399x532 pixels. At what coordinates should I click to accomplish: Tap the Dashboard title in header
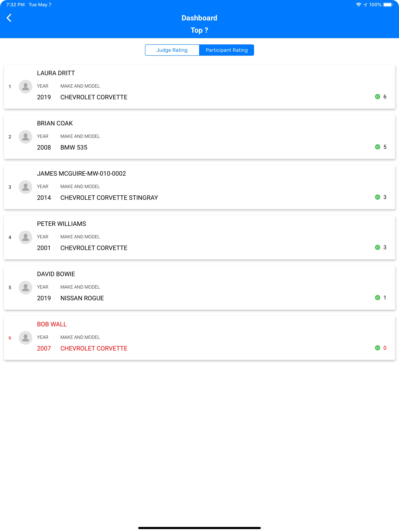click(x=199, y=18)
